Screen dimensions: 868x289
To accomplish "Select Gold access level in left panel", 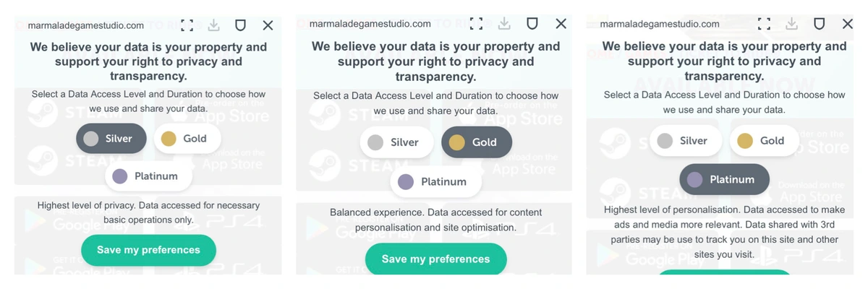I will [x=187, y=139].
